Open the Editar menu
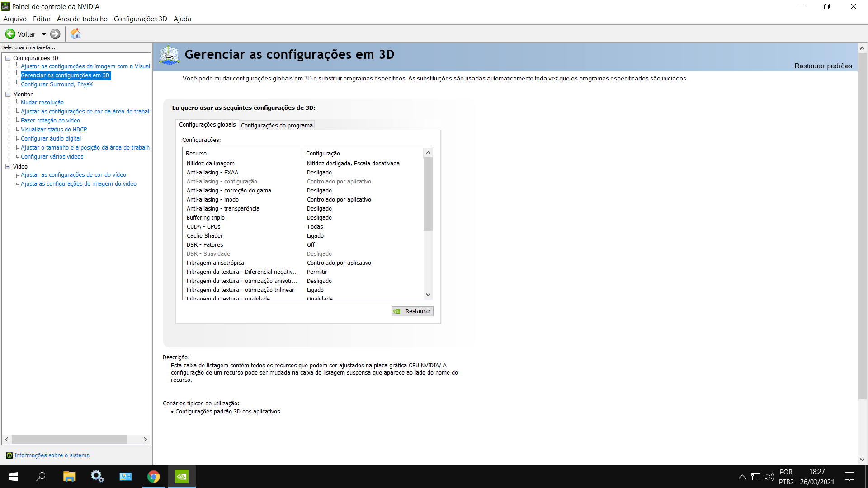This screenshot has height=488, width=868. pos(42,19)
